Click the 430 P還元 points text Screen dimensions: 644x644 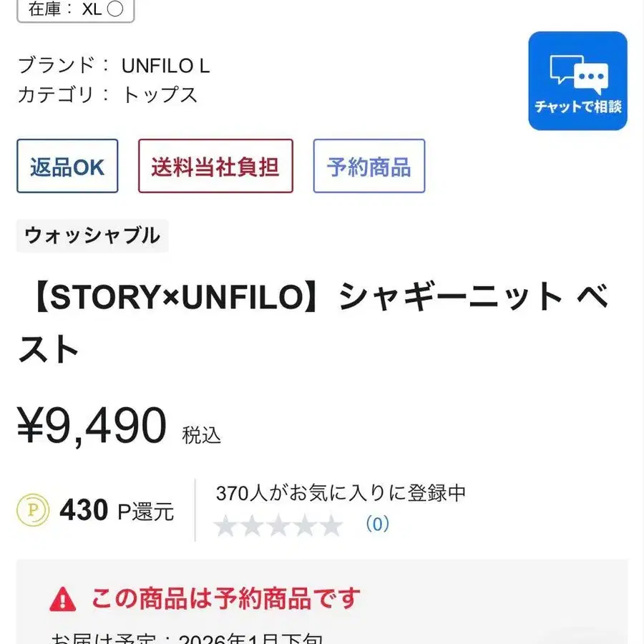117,511
